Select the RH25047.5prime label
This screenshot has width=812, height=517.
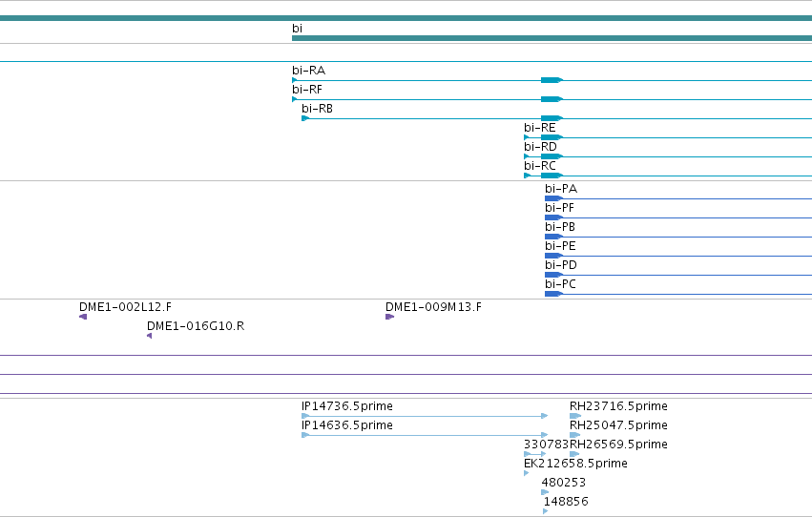click(618, 426)
